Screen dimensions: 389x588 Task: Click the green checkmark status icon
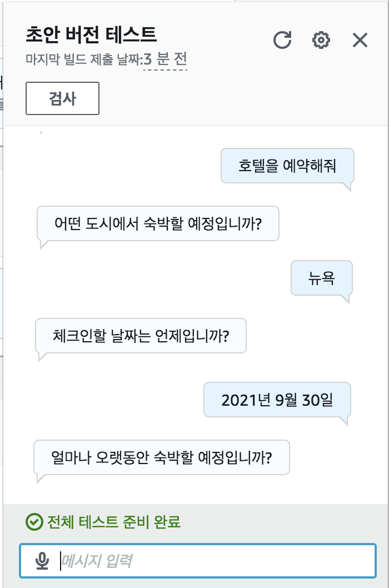click(34, 522)
